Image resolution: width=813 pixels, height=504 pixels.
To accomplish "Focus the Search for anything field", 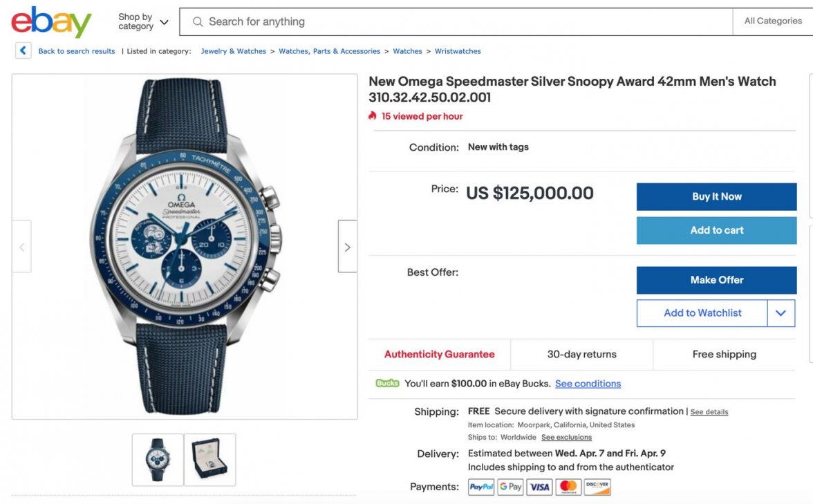I will (456, 22).
